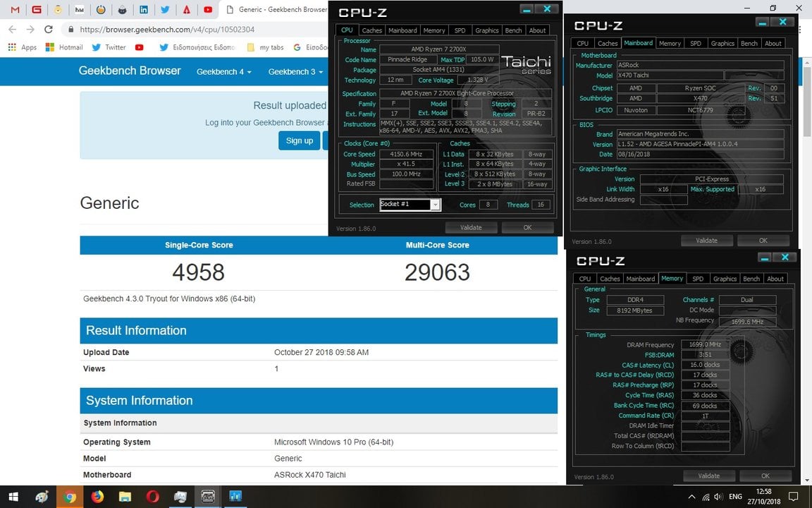812x508 pixels.
Task: Click the Sign up button
Action: [x=300, y=140]
